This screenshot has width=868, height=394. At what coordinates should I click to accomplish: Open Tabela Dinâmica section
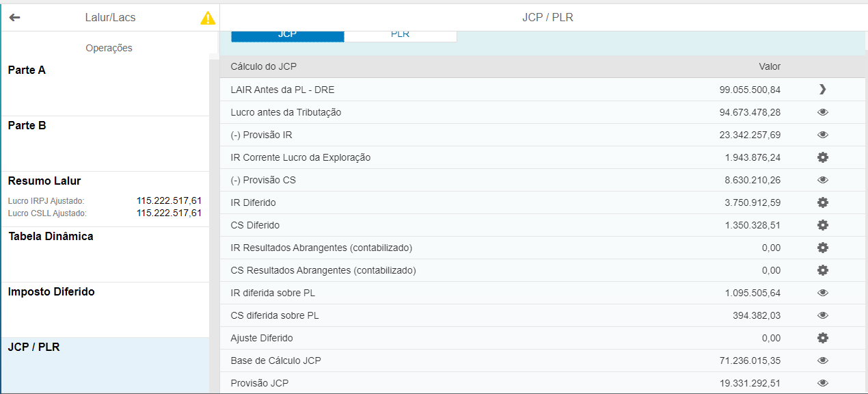coord(105,254)
